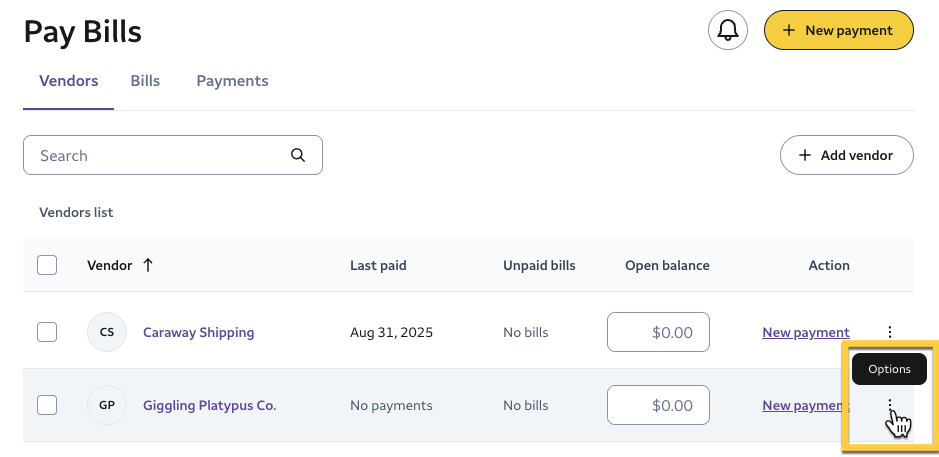This screenshot has width=939, height=457.
Task: Click the Add vendor button
Action: [x=846, y=155]
